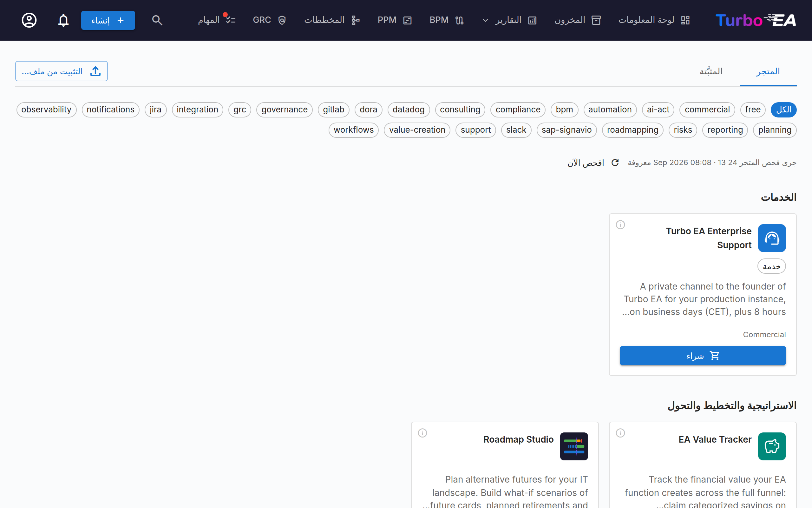Open the المخزون inventory menu
This screenshot has width=812, height=508.
point(578,20)
